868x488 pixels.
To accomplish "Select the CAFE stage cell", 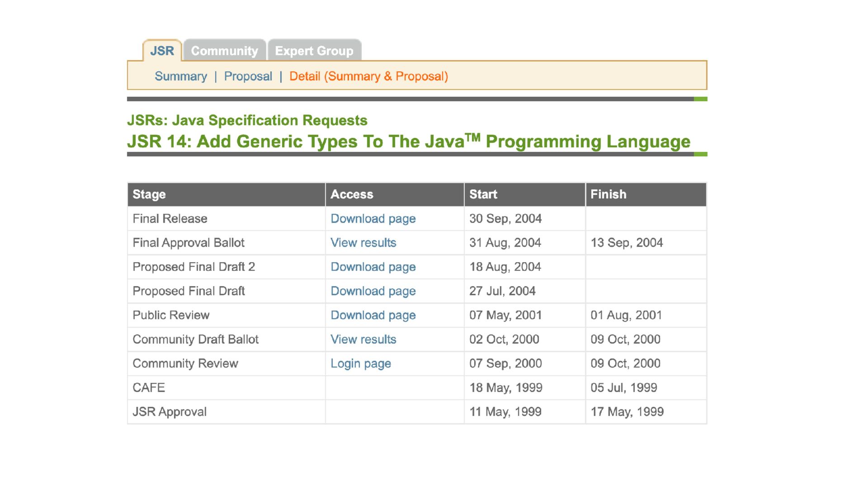I will point(149,388).
